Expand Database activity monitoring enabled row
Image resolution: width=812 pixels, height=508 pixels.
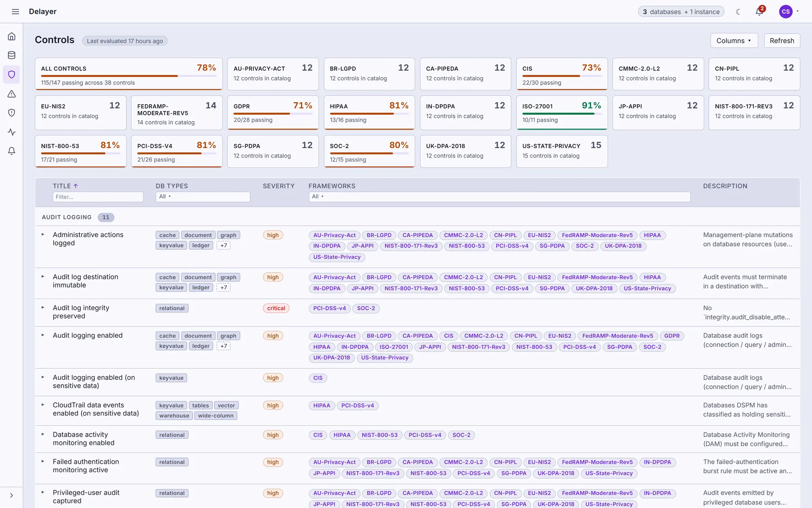click(x=43, y=434)
